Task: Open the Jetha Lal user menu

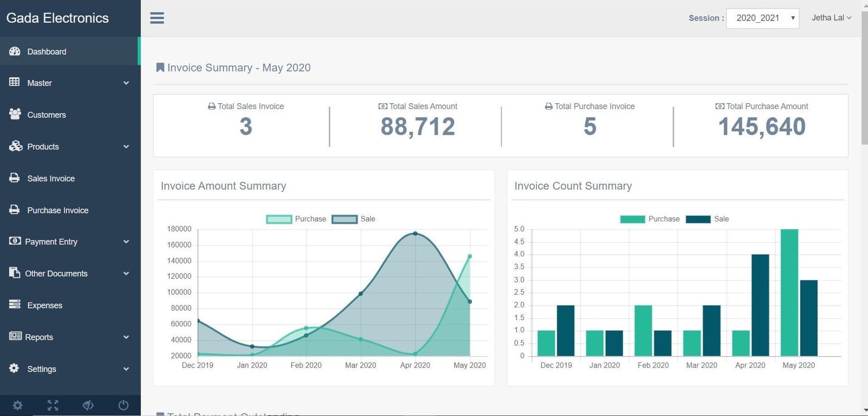Action: pos(831,18)
